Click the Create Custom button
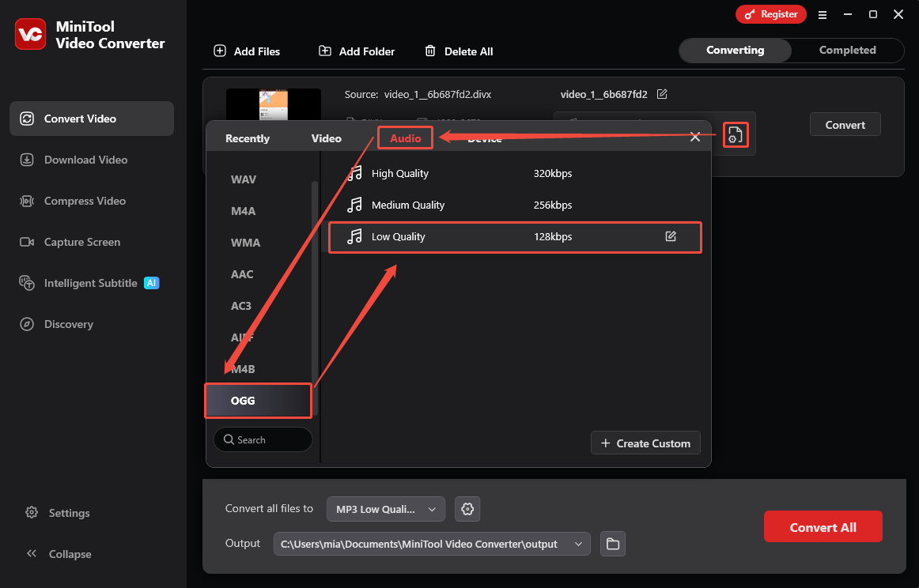 pos(645,443)
